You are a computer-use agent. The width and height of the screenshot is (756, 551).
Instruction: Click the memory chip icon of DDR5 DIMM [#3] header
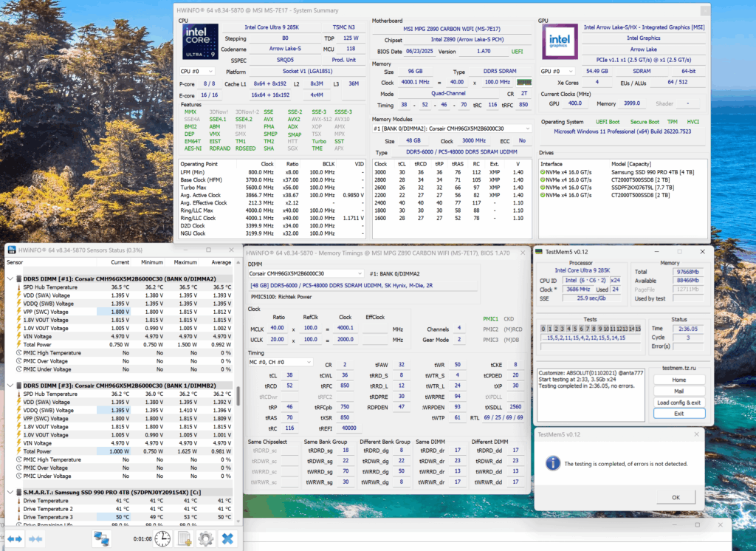[19, 386]
